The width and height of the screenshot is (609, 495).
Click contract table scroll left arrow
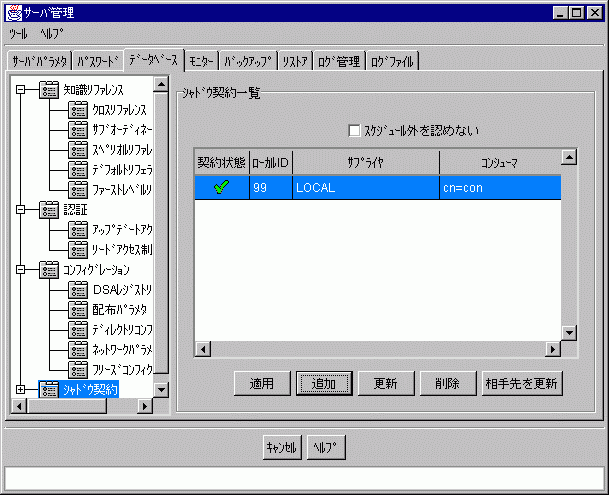(203, 349)
